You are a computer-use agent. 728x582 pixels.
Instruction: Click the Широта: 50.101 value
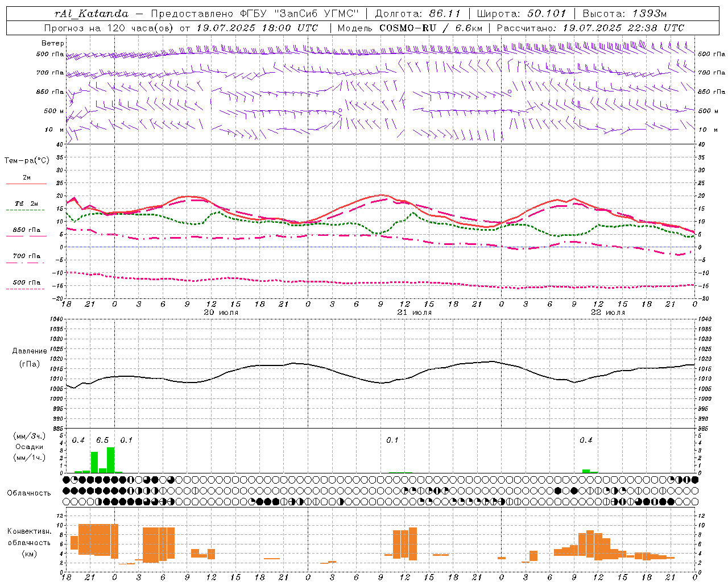[522, 14]
